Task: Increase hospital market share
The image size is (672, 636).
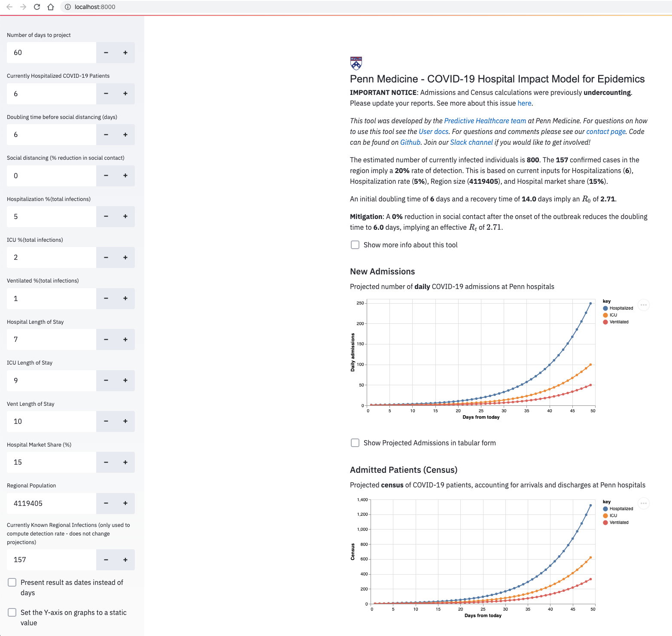Action: pyautogui.click(x=125, y=462)
